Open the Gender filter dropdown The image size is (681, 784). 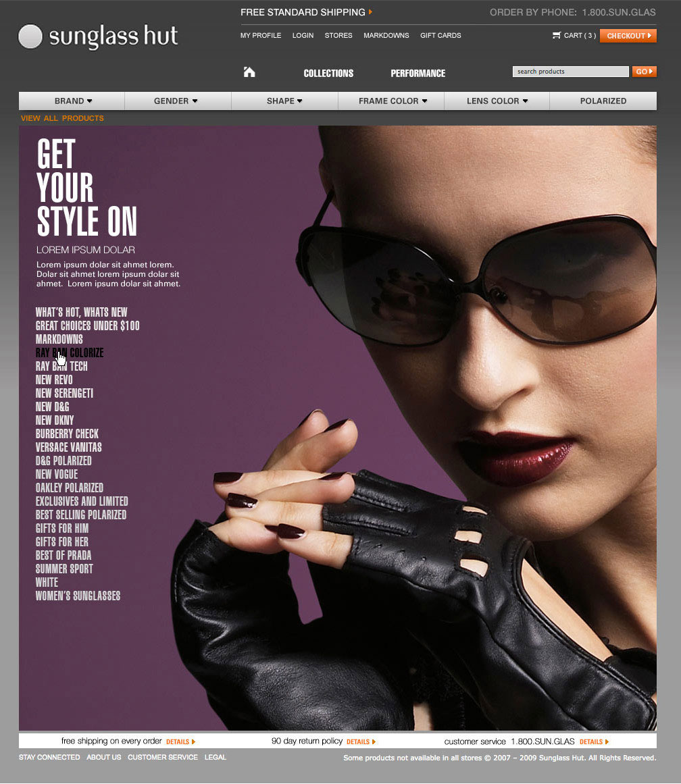coord(176,101)
